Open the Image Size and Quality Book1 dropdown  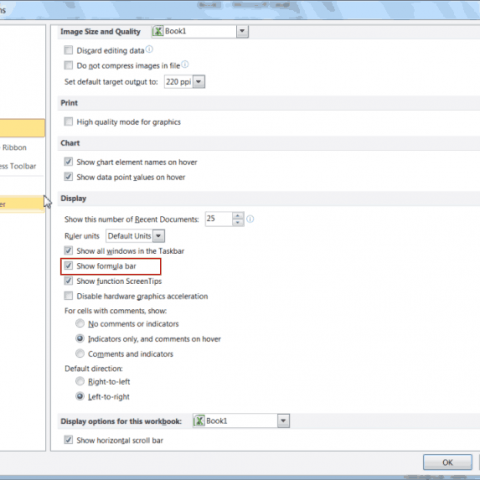click(x=242, y=31)
